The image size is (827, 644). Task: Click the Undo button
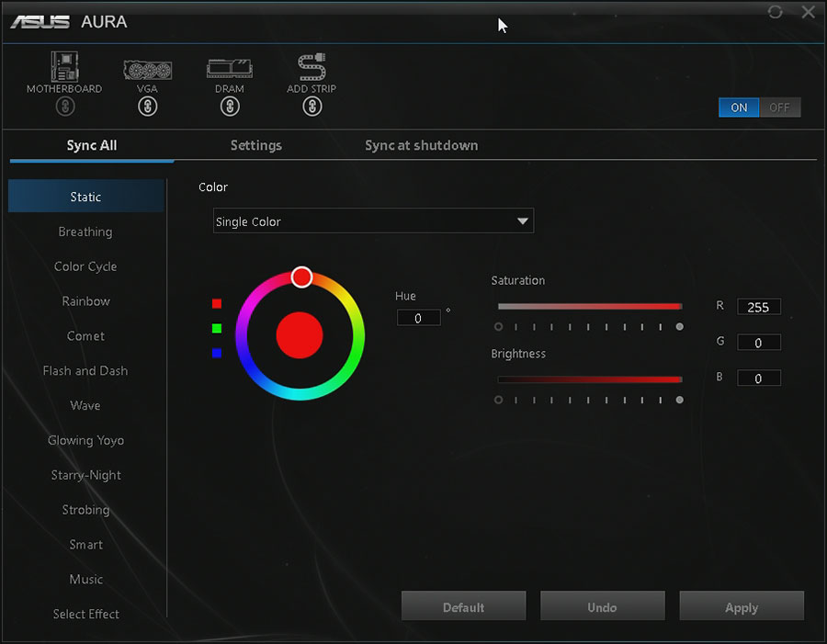(x=602, y=606)
